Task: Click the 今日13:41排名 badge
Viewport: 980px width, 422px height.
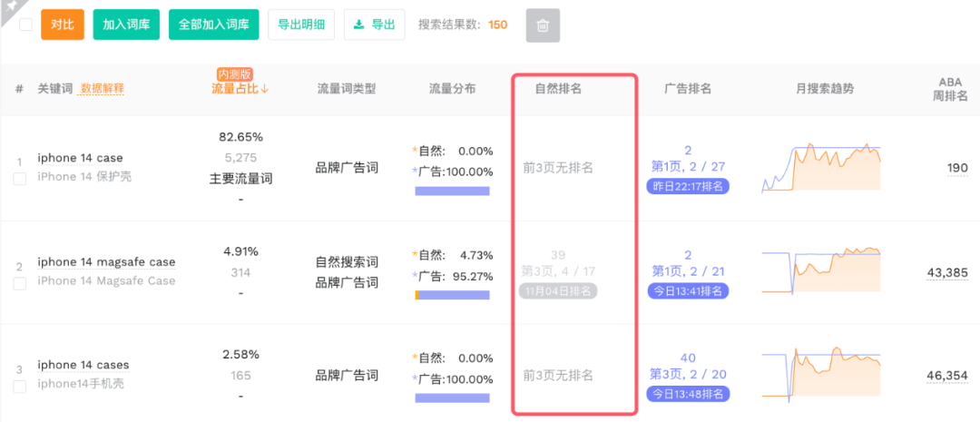Action: [x=688, y=290]
